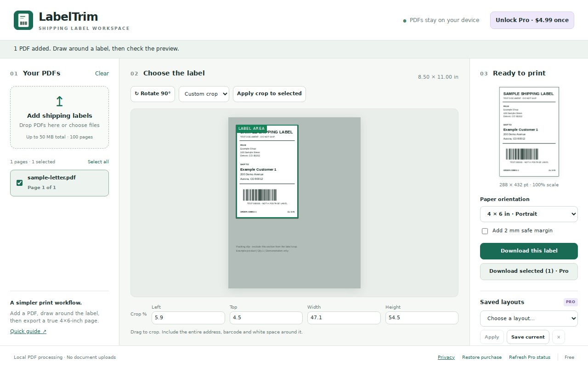Click the Clear link in Your PDFs
The image size is (588, 368).
[102, 74]
